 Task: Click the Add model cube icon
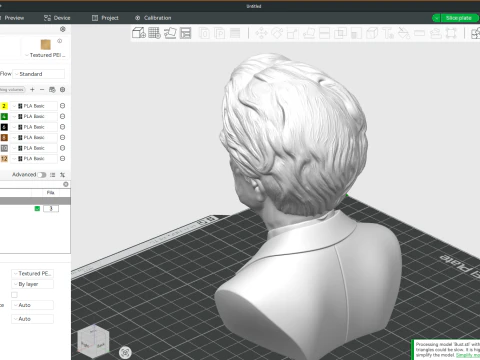pos(139,33)
